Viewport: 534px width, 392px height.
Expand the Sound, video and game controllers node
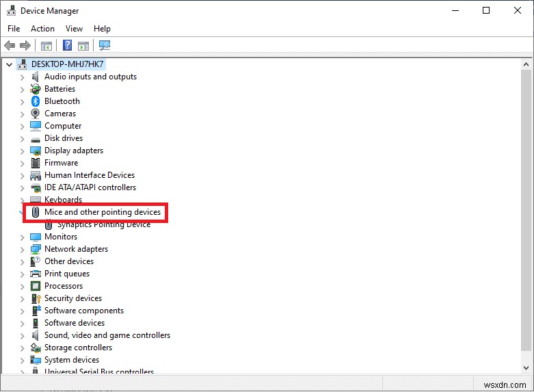22,336
